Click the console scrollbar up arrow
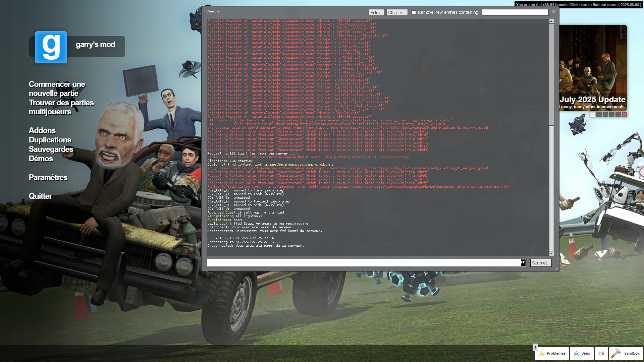 coord(551,21)
